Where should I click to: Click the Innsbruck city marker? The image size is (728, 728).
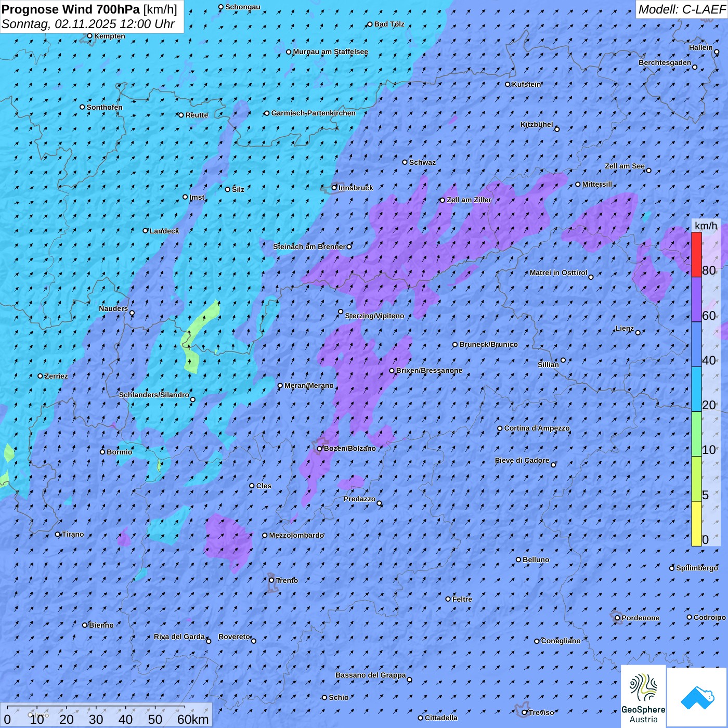click(x=334, y=188)
